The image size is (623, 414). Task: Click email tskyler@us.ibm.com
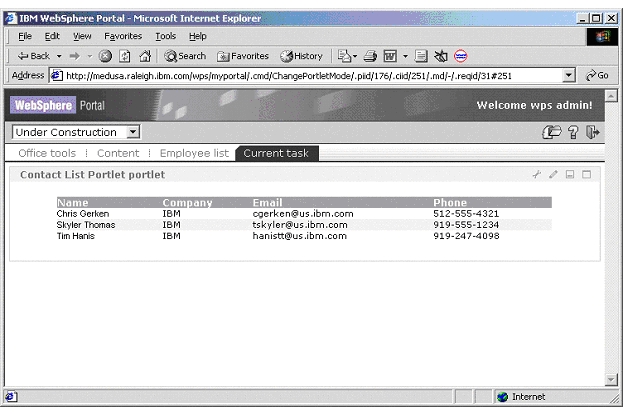tap(300, 225)
